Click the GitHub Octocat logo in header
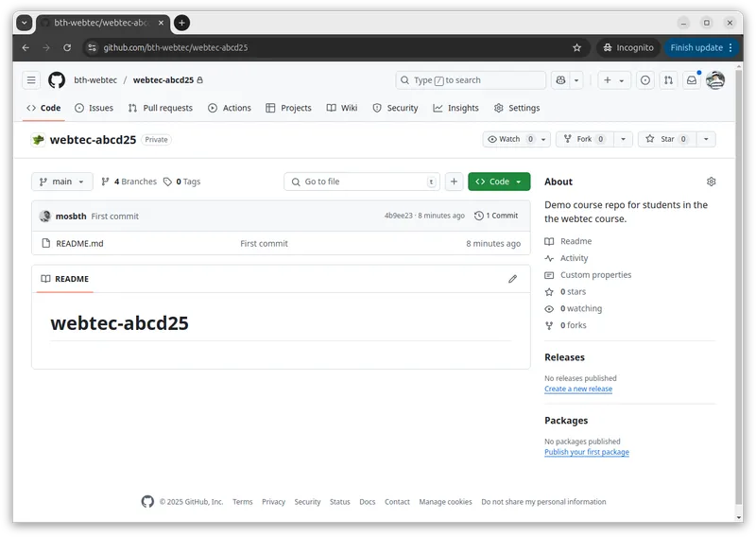 click(57, 80)
